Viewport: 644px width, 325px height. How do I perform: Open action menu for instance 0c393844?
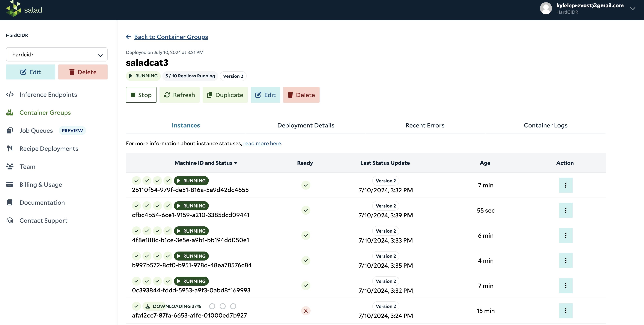click(565, 285)
